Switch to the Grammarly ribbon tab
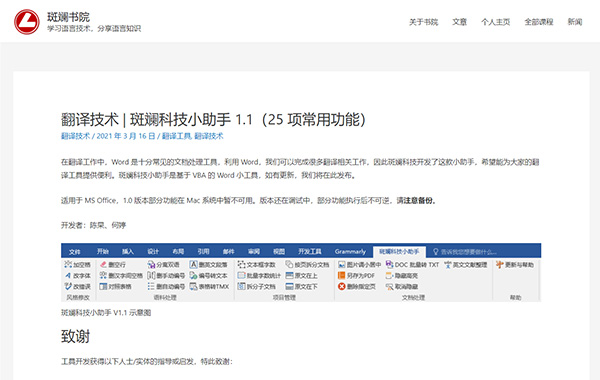Screen dimensions: 600x380 [350, 251]
